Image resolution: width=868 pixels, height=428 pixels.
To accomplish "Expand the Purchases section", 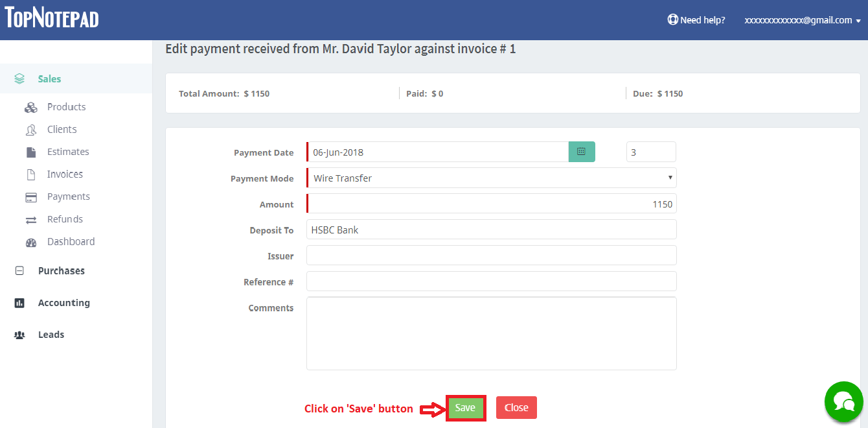I will 61,271.
